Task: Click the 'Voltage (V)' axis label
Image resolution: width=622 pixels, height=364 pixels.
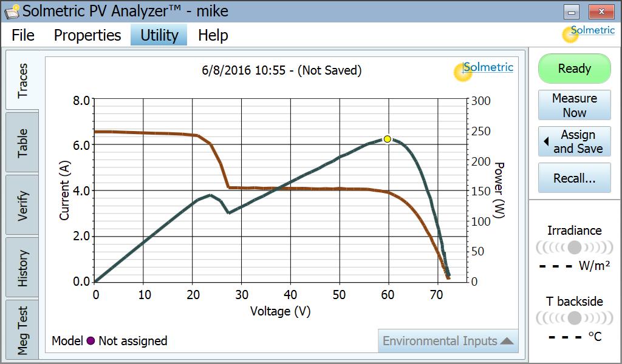Action: pyautogui.click(x=281, y=311)
